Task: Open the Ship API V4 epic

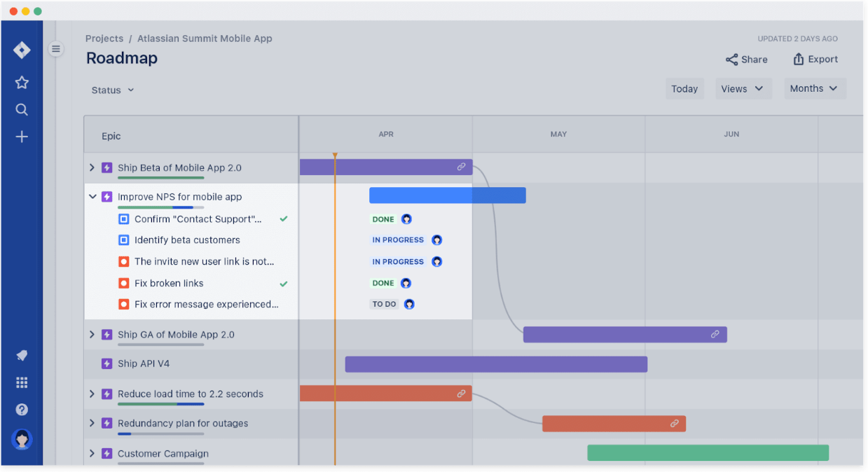Action: tap(144, 364)
